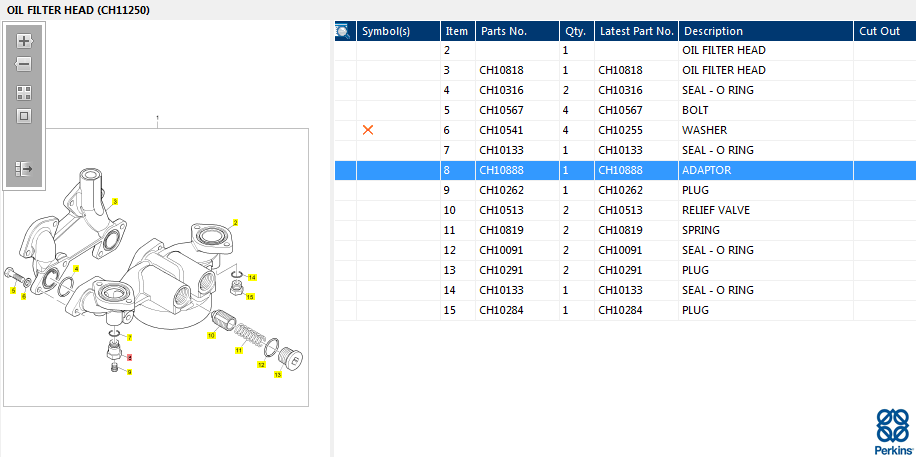
Task: Select the RELIEF VALVE description
Action: 716,210
